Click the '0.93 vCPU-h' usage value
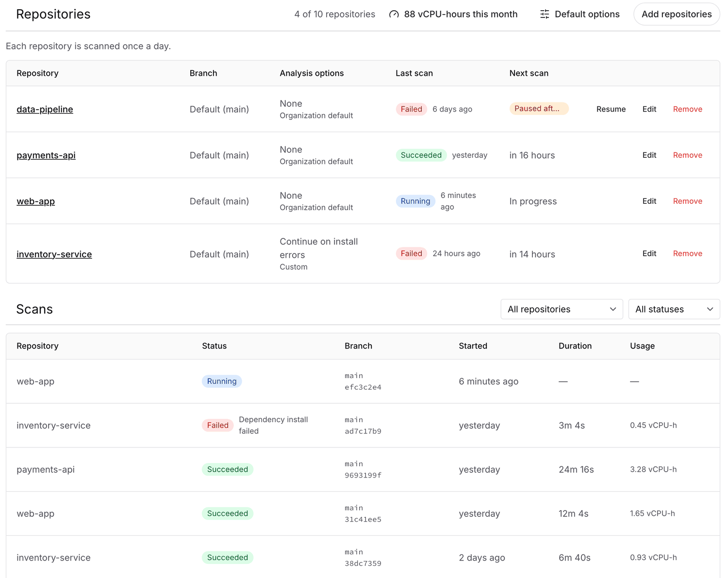This screenshot has width=728, height=578. click(x=653, y=558)
